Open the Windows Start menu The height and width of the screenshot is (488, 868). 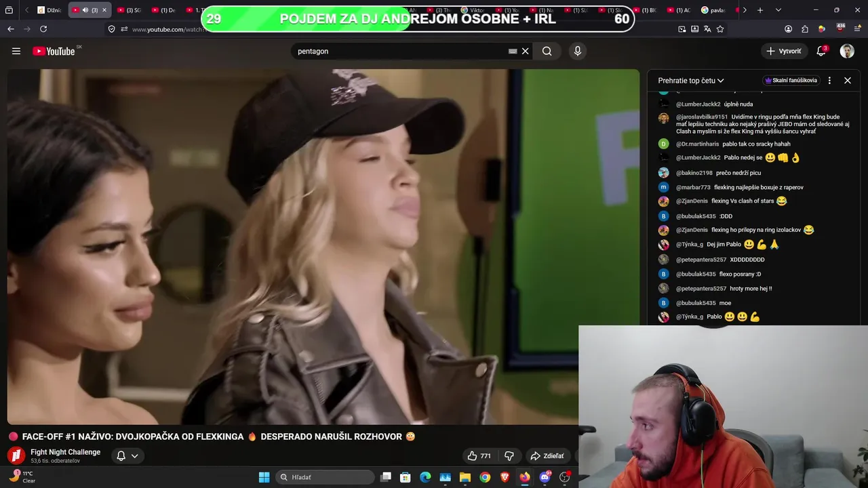tap(264, 477)
